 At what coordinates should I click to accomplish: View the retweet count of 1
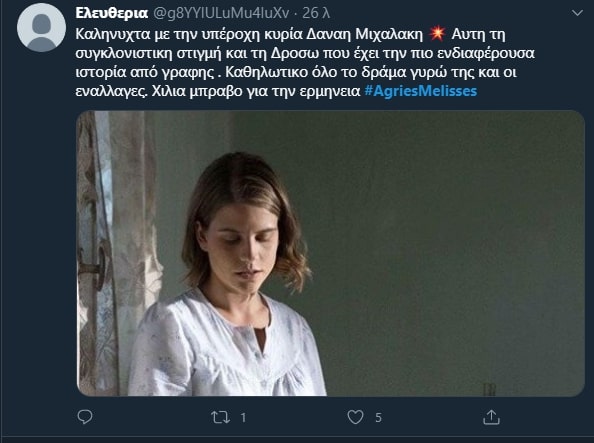[x=243, y=418]
